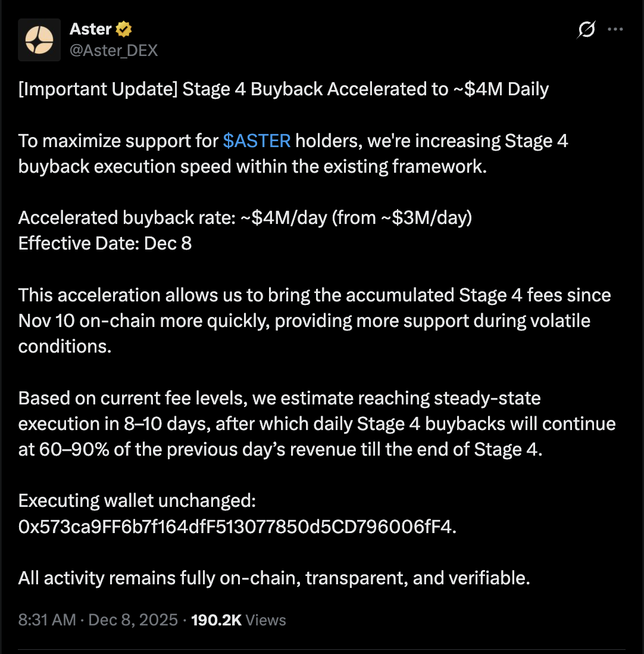Click the 'Effective Date: Dec 8' line
644x654 pixels.
[105, 244]
